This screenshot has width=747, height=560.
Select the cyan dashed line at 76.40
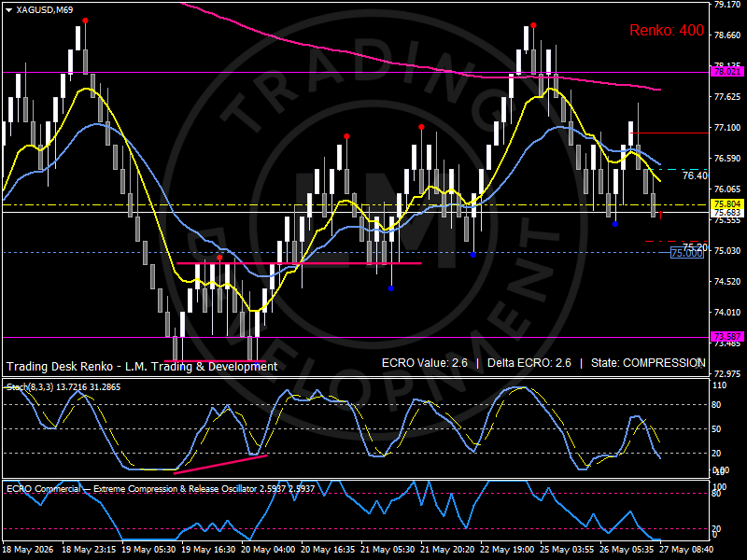679,170
